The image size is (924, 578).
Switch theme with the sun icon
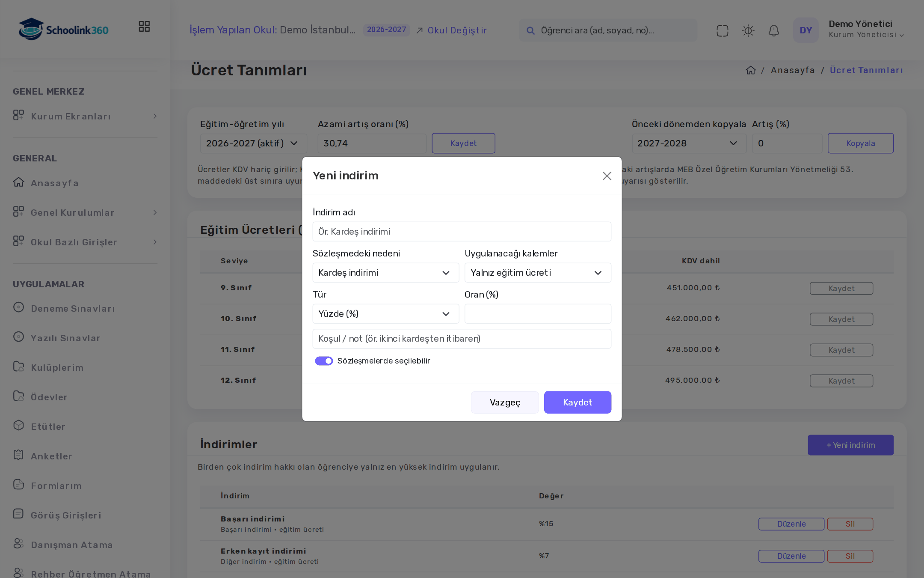(748, 30)
